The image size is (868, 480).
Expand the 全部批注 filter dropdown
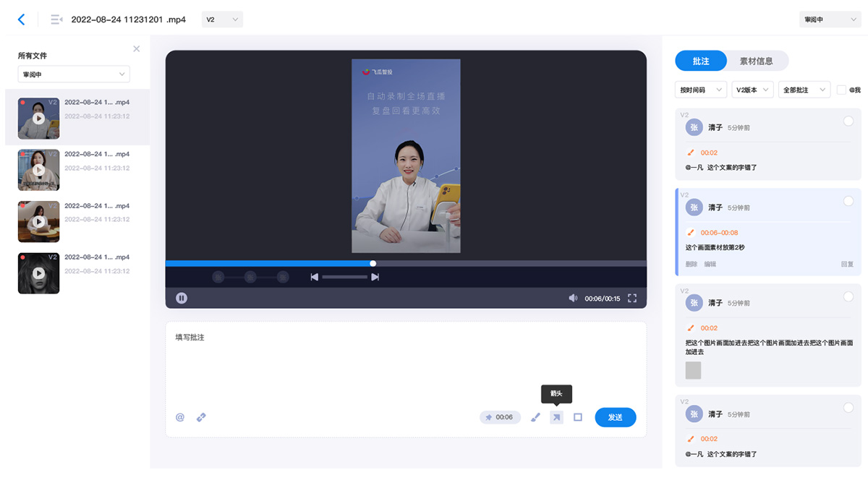click(x=804, y=89)
